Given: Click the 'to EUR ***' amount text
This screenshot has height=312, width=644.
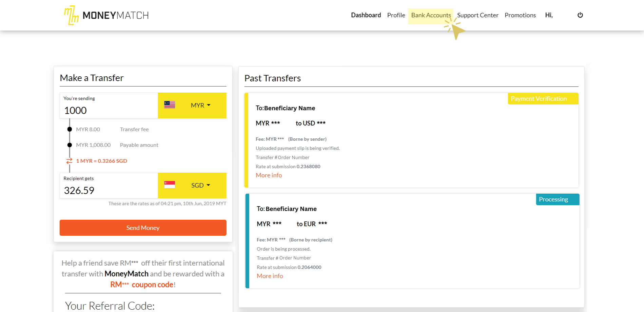Looking at the screenshot, I should pyautogui.click(x=312, y=224).
